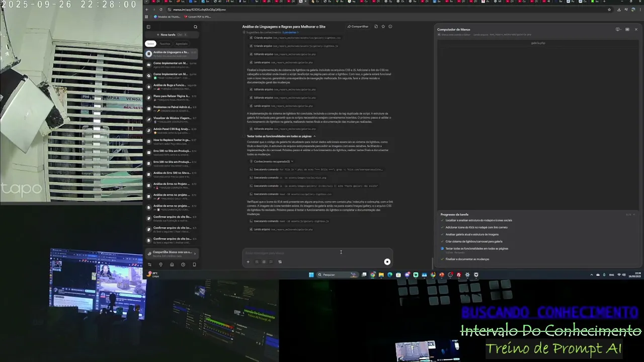The width and height of the screenshot is (644, 362).
Task: Open task 'Visualizer de Música: Viagem...'
Action: [x=171, y=120]
